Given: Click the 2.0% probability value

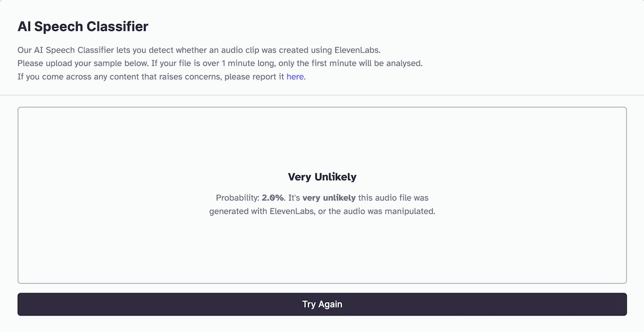Looking at the screenshot, I should point(272,197).
